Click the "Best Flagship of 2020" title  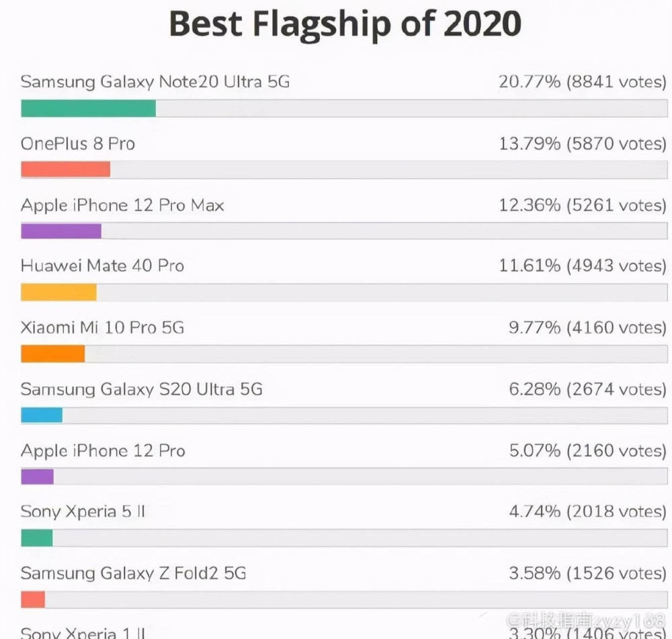click(x=345, y=24)
